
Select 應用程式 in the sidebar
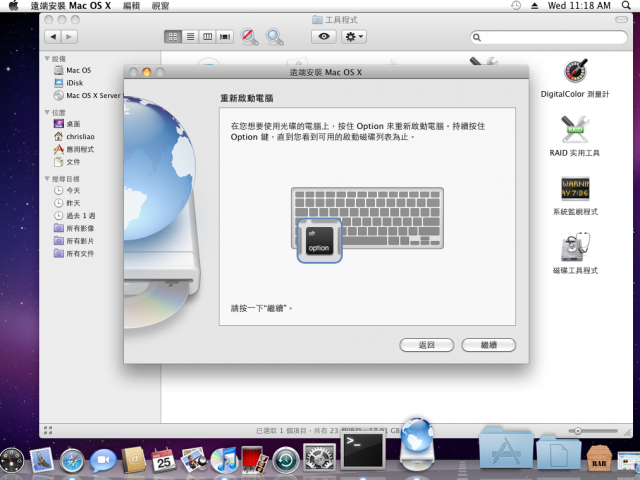[74, 149]
